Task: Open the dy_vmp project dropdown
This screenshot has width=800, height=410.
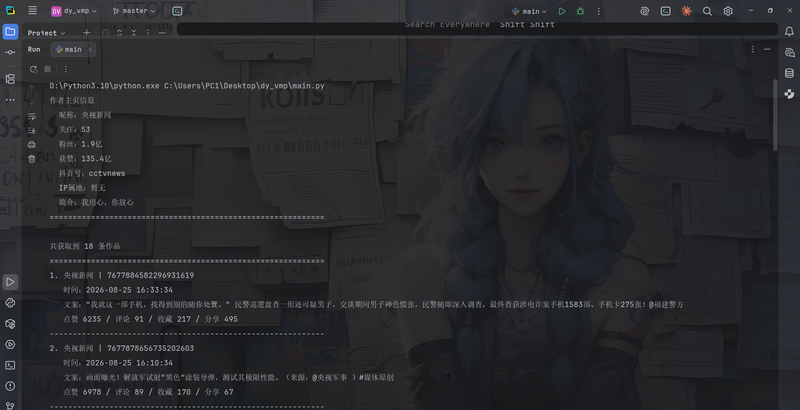Action: pyautogui.click(x=74, y=11)
